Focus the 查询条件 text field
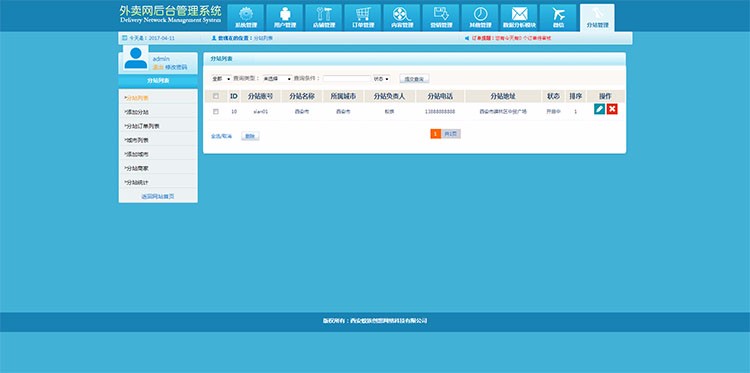The height and width of the screenshot is (373, 750). [x=347, y=78]
